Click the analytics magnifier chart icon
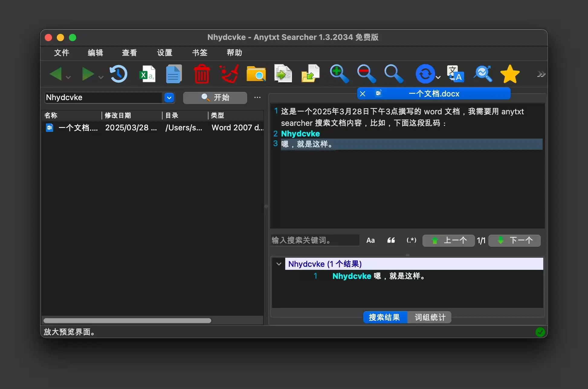The image size is (588, 389). tap(483, 74)
